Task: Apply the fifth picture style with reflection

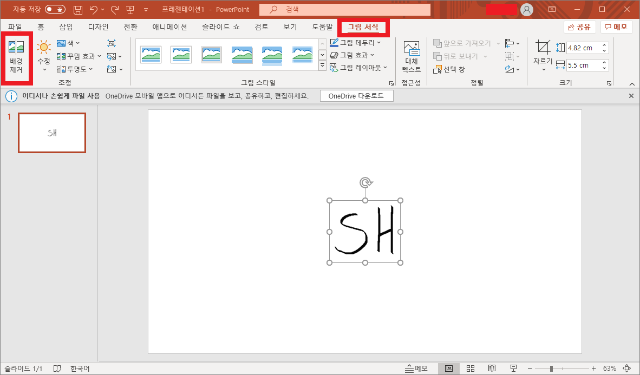Action: [x=272, y=55]
